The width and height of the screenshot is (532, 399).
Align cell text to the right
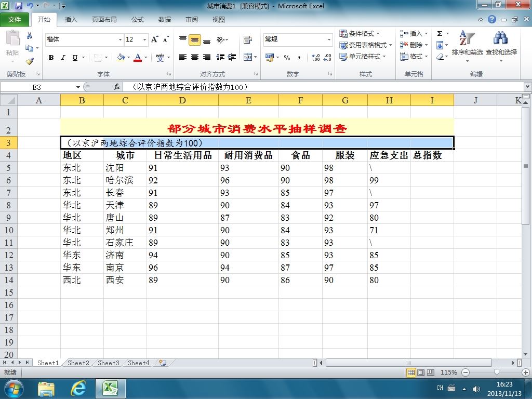click(207, 57)
